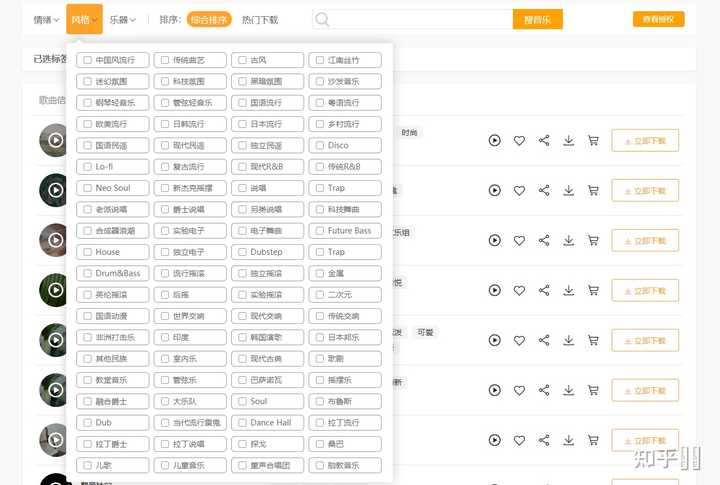This screenshot has width=720, height=485.
Task: Click the 可爱 tag on fifth song
Action: pos(425,332)
